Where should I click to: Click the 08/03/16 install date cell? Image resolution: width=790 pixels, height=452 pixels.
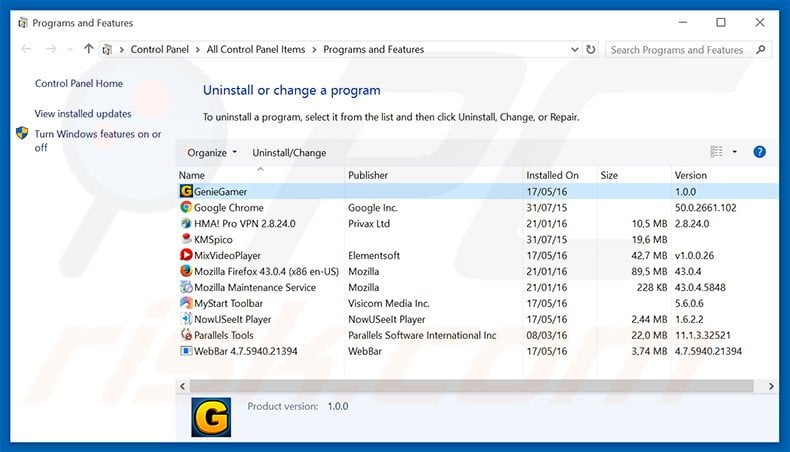[x=547, y=335]
